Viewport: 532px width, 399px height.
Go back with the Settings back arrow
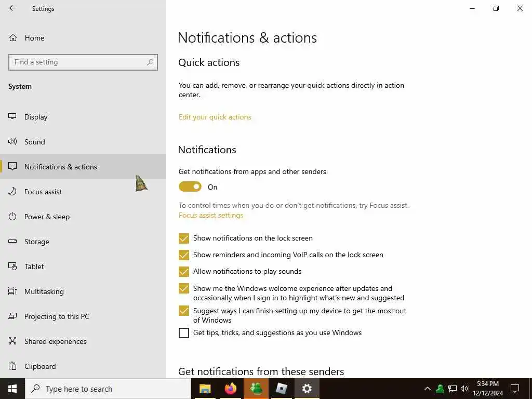click(x=12, y=8)
